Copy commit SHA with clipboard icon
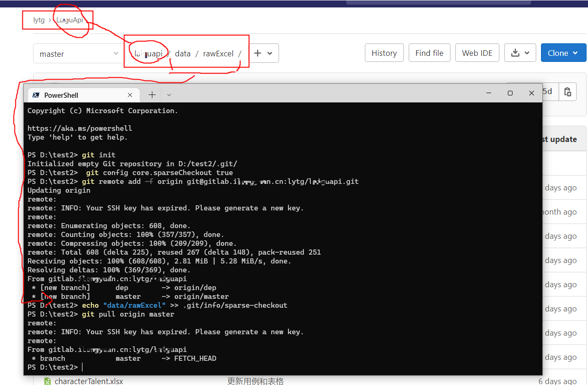The width and height of the screenshot is (588, 385). 567,92
